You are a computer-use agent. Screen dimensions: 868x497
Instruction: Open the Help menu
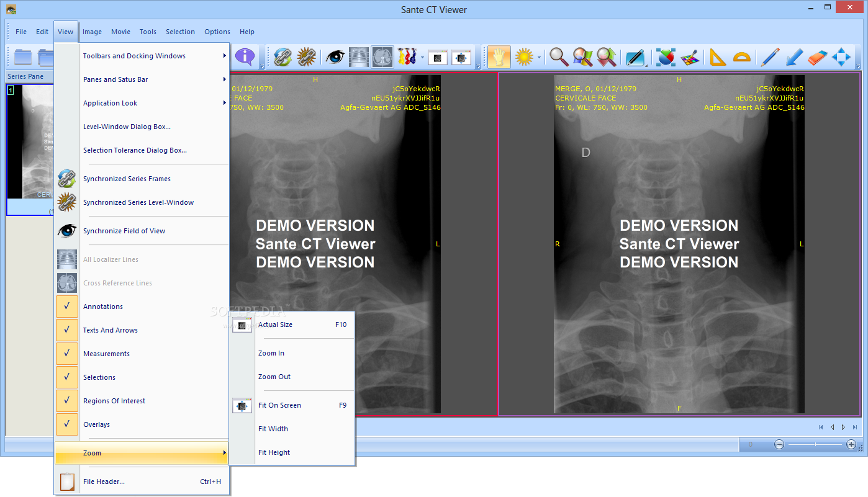coord(247,32)
